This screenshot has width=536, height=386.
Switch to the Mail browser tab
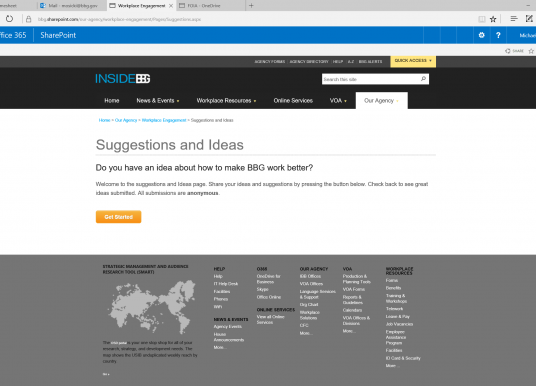(x=72, y=5)
